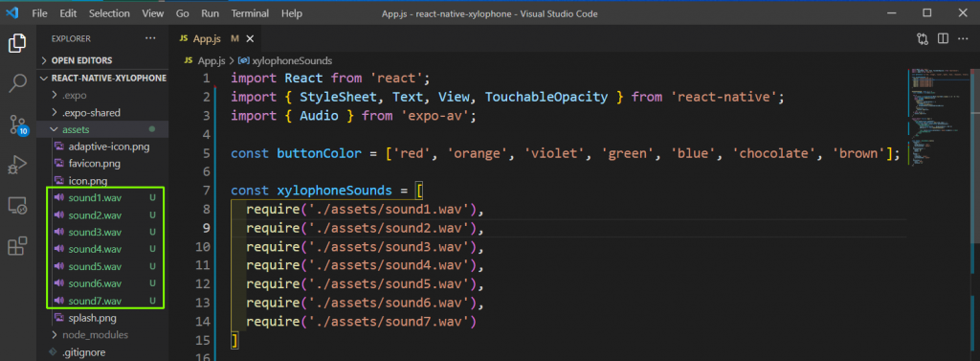
Task: Open Source Control with 10 changes badge
Action: 18,124
